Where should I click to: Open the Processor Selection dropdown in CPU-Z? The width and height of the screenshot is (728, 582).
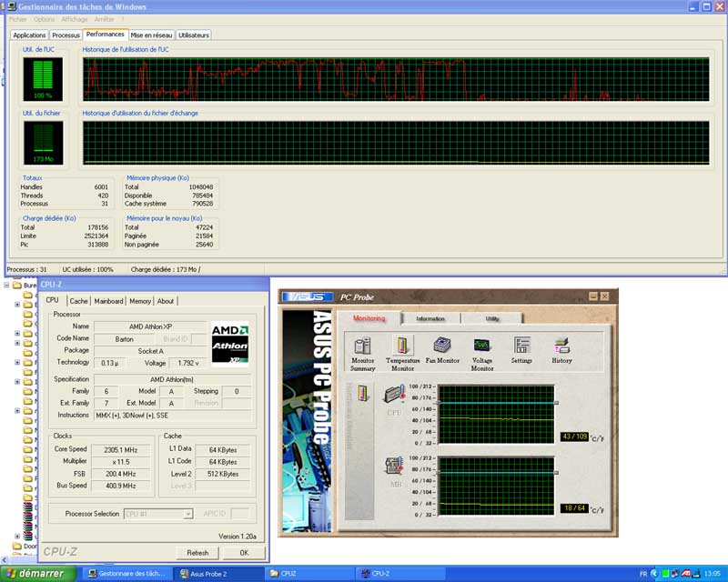pyautogui.click(x=187, y=514)
